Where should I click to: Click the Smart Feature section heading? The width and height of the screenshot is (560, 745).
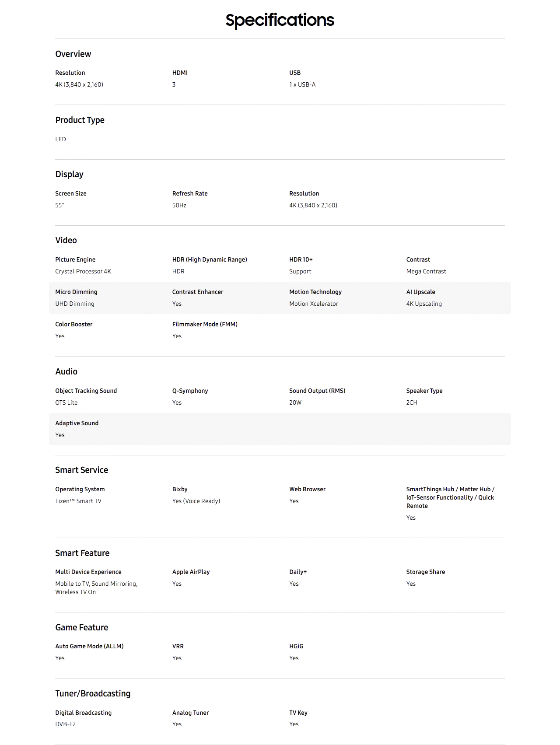tap(82, 553)
